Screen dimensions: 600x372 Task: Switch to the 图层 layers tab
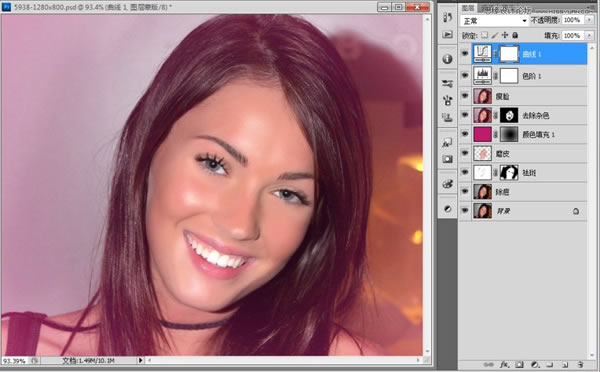coord(468,8)
